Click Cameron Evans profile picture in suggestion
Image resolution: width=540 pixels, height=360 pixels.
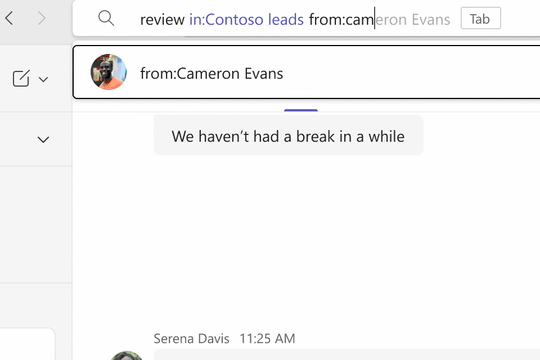[108, 72]
